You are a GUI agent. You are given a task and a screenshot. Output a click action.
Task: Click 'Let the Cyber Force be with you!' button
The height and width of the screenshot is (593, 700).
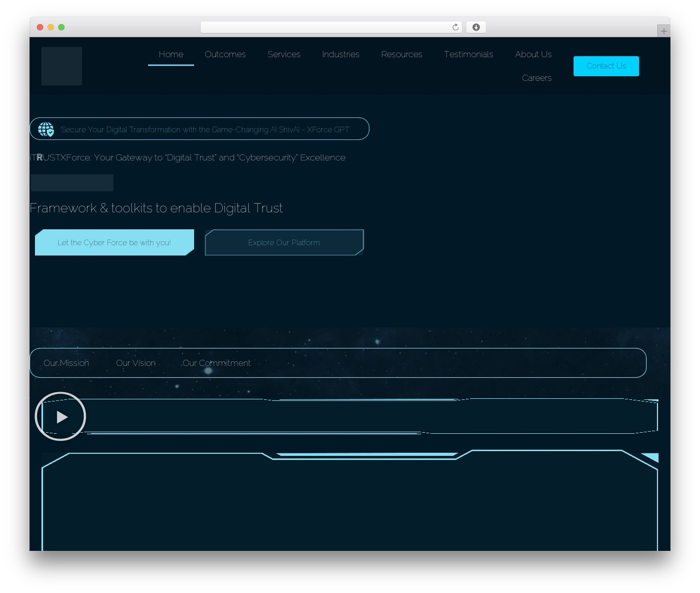click(114, 242)
